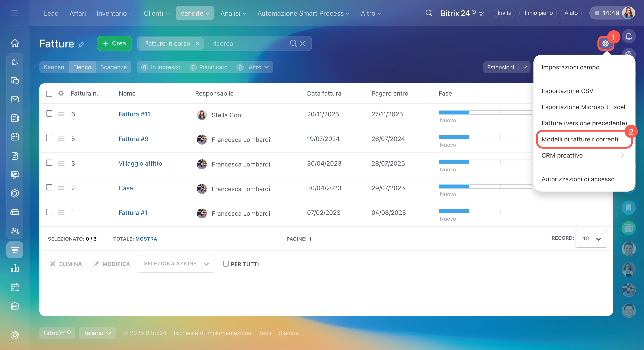Expand the records per page dropdown
Screen dimensions: 644x350
click(591, 239)
